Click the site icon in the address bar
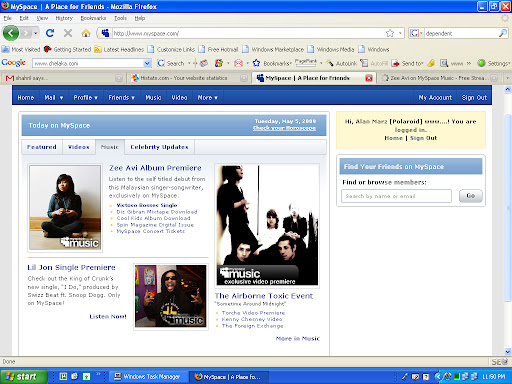512x384 pixels. [105, 33]
